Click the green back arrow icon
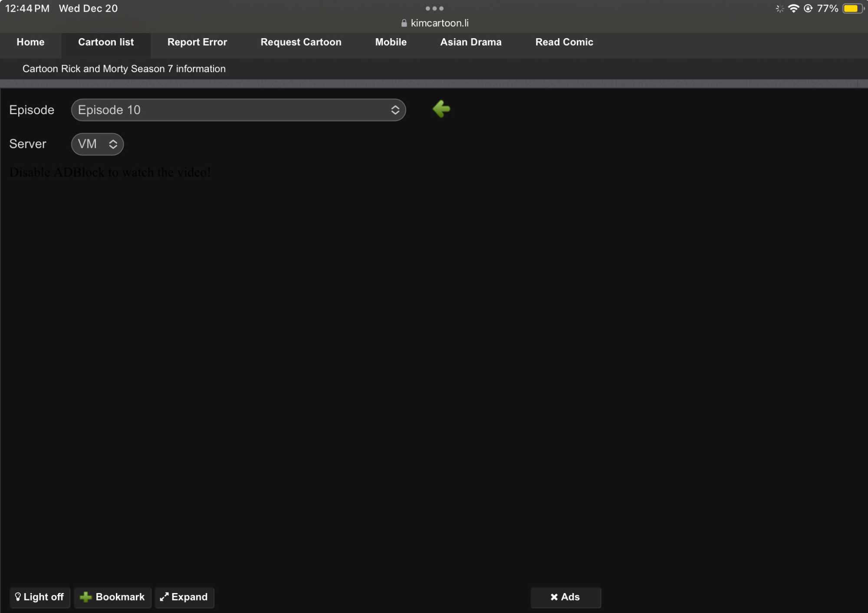The height and width of the screenshot is (613, 868). 441,109
